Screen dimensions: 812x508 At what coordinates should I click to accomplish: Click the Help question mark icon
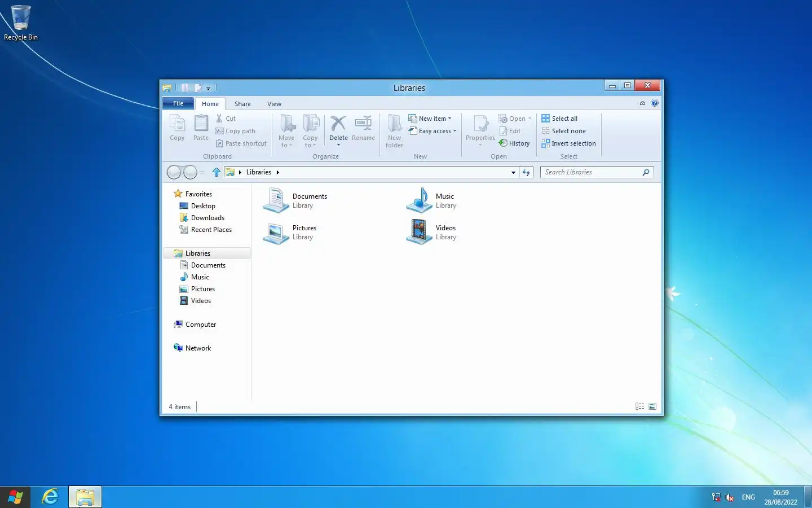pos(655,103)
